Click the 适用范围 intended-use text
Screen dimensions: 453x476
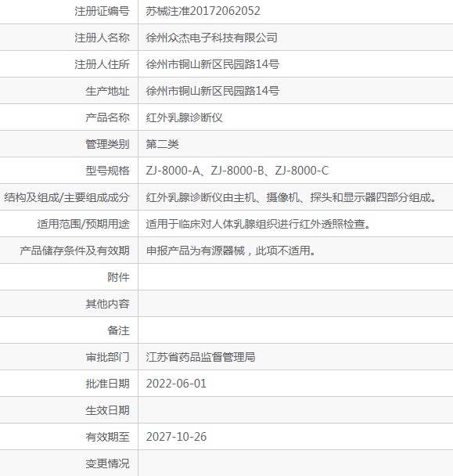pos(258,225)
